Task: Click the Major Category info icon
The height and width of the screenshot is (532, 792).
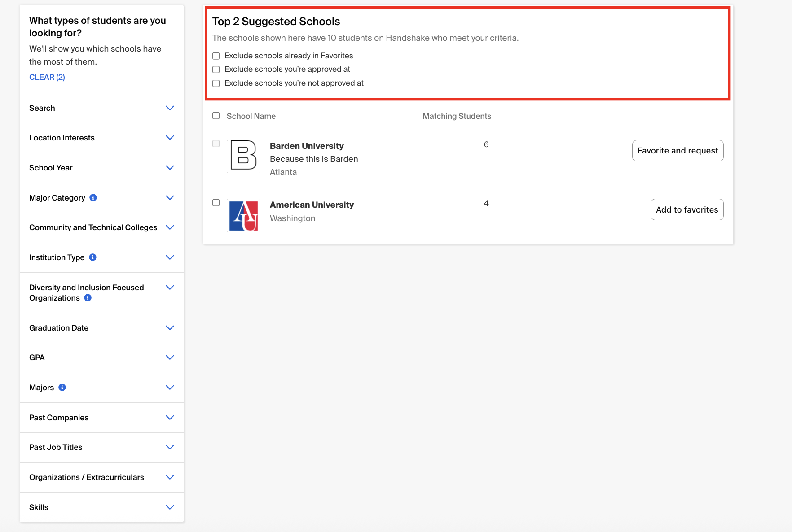Action: (x=93, y=198)
